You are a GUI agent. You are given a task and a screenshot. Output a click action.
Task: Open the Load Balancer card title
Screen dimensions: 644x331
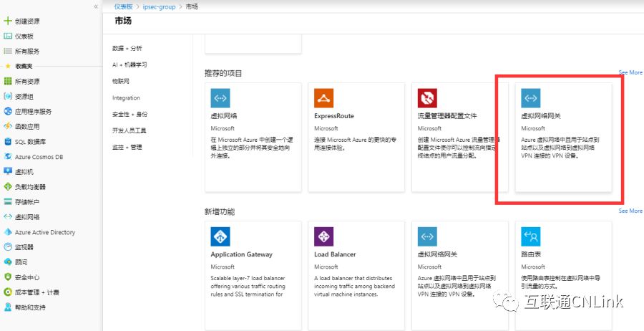click(x=335, y=254)
